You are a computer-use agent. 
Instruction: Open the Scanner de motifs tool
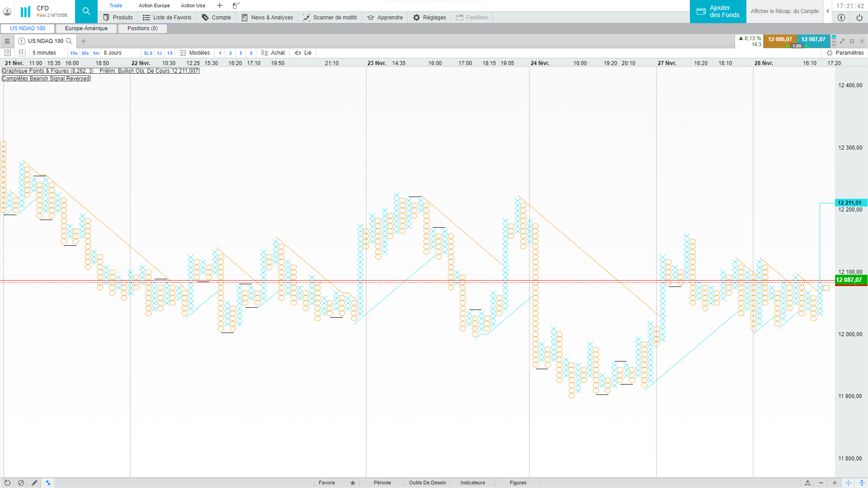[330, 18]
